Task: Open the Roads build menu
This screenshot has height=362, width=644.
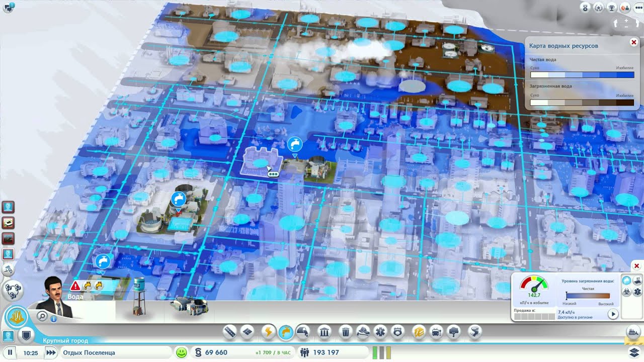Action: tap(230, 331)
